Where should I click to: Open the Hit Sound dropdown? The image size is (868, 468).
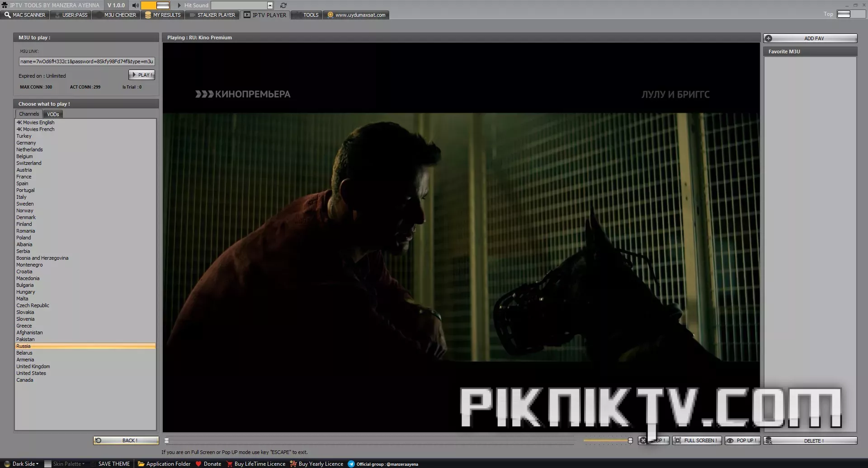(270, 5)
